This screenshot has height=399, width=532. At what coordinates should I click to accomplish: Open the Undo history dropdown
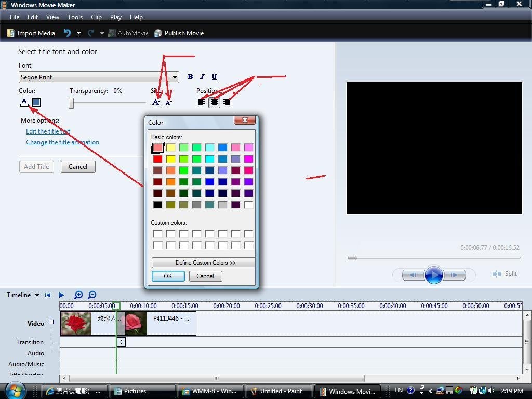pos(79,33)
